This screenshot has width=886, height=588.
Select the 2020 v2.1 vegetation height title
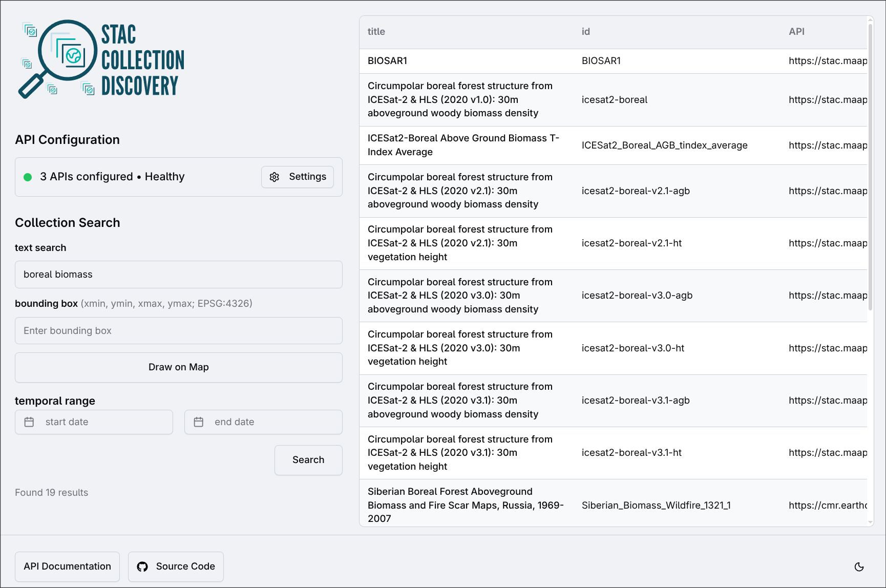(460, 243)
